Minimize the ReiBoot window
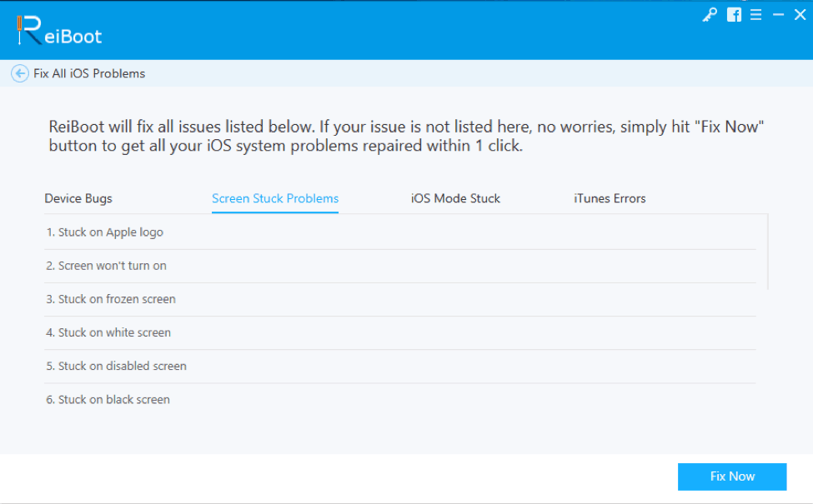The image size is (813, 504). coord(779,15)
